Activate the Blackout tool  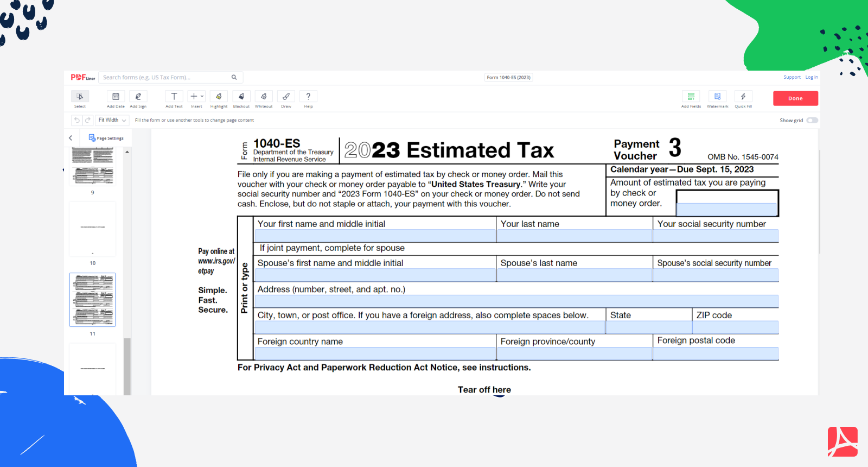[x=241, y=97]
